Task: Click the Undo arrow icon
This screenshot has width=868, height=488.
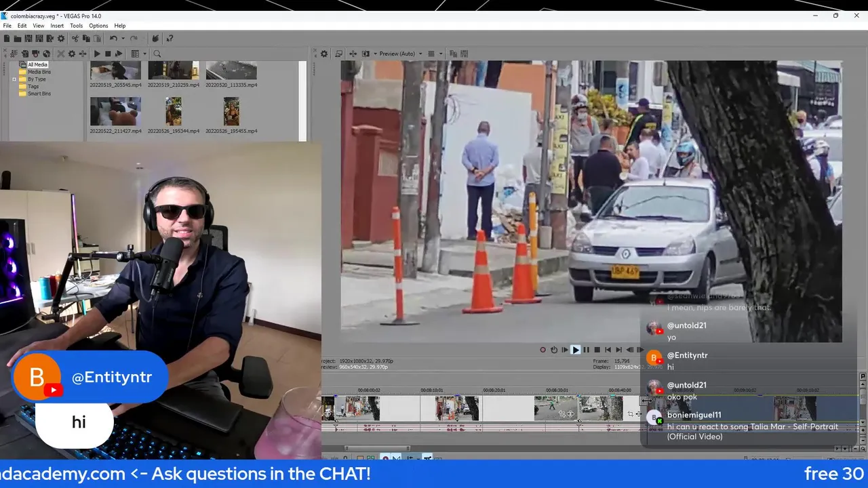Action: click(113, 39)
